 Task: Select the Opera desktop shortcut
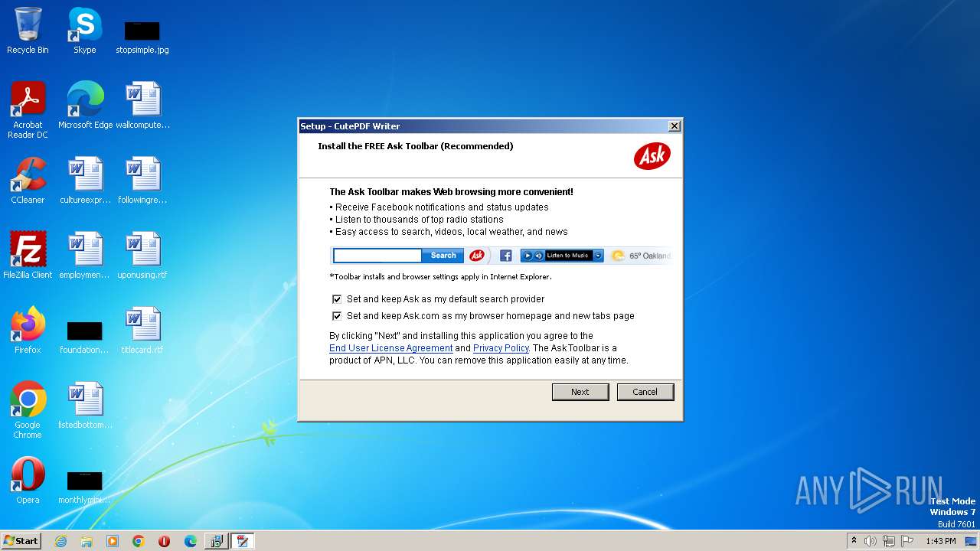point(28,481)
